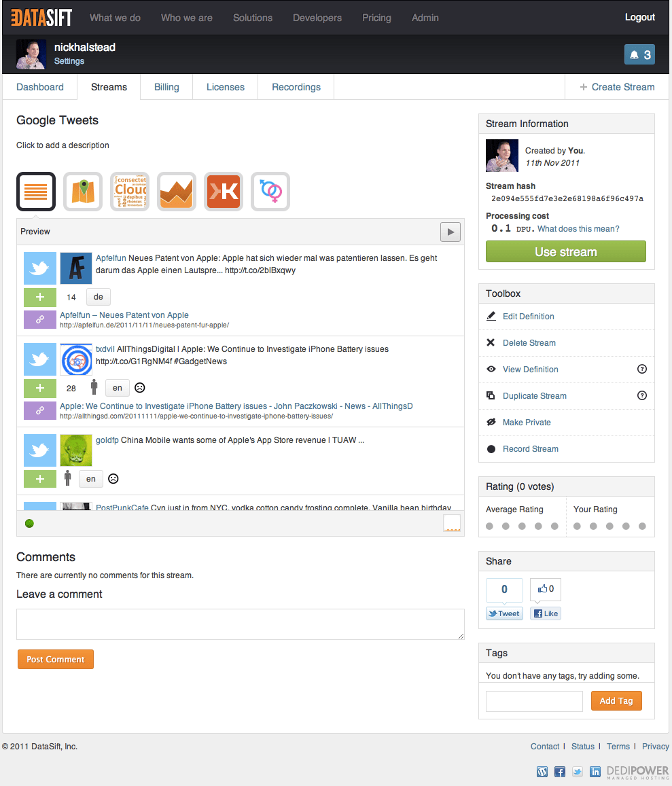Click the small chart icon below preview
The width and height of the screenshot is (672, 786).
(x=452, y=523)
